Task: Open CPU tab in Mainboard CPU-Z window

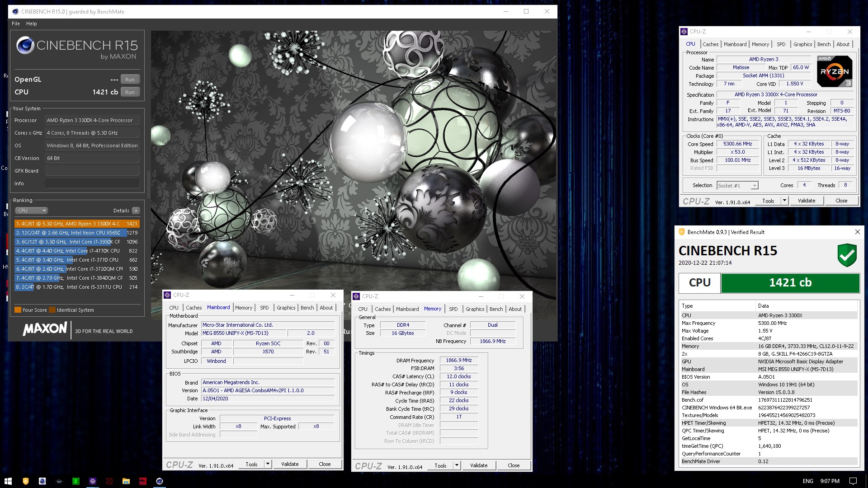Action: [x=174, y=308]
